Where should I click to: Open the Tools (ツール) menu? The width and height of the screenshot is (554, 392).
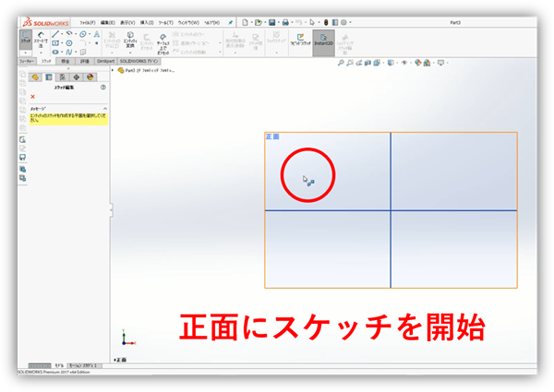[x=165, y=22]
